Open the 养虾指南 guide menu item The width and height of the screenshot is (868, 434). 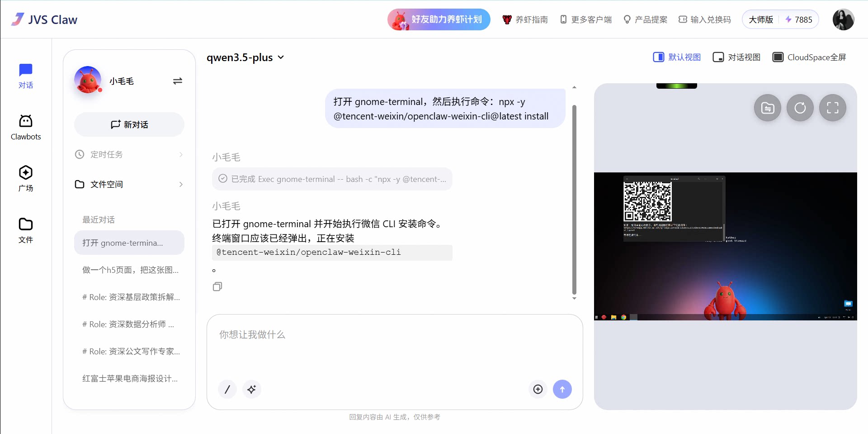pos(525,19)
